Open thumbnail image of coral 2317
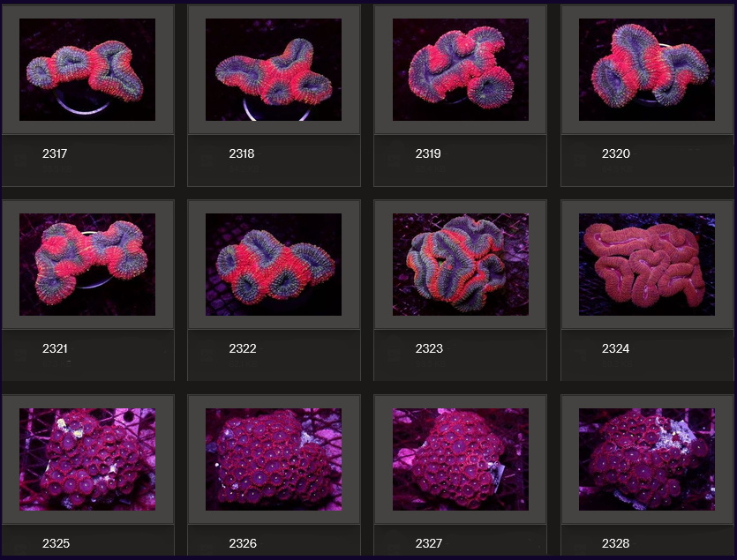The height and width of the screenshot is (560, 737). pyautogui.click(x=87, y=70)
